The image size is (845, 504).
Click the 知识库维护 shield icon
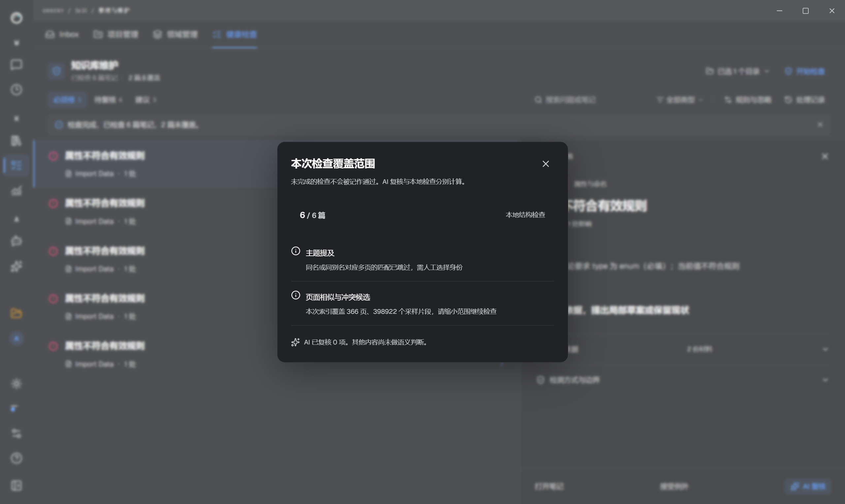point(56,71)
